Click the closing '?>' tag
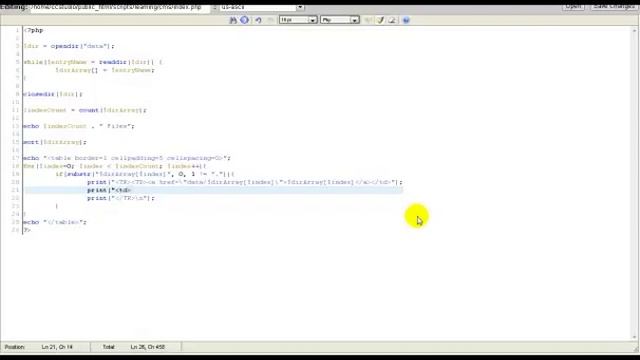 click(27, 230)
